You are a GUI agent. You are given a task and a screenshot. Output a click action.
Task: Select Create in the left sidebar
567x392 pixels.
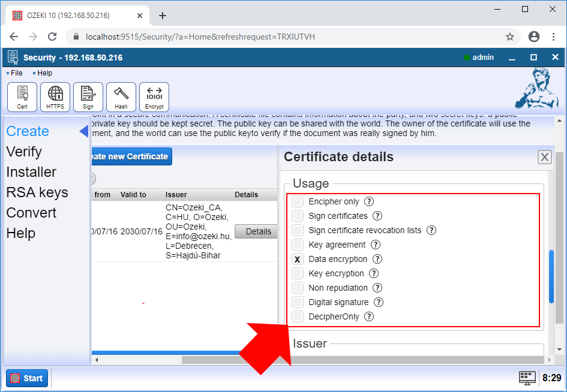[x=28, y=131]
